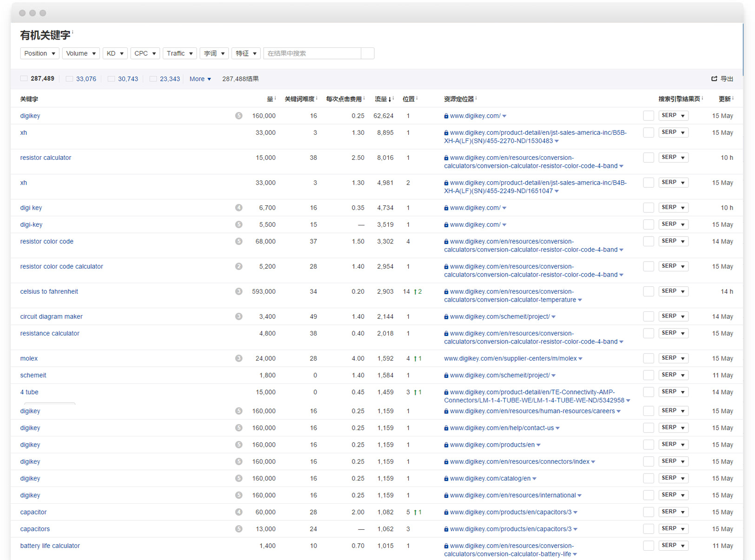This screenshot has width=755, height=560.
Task: Open the 特征 filter dropdown
Action: pyautogui.click(x=246, y=53)
